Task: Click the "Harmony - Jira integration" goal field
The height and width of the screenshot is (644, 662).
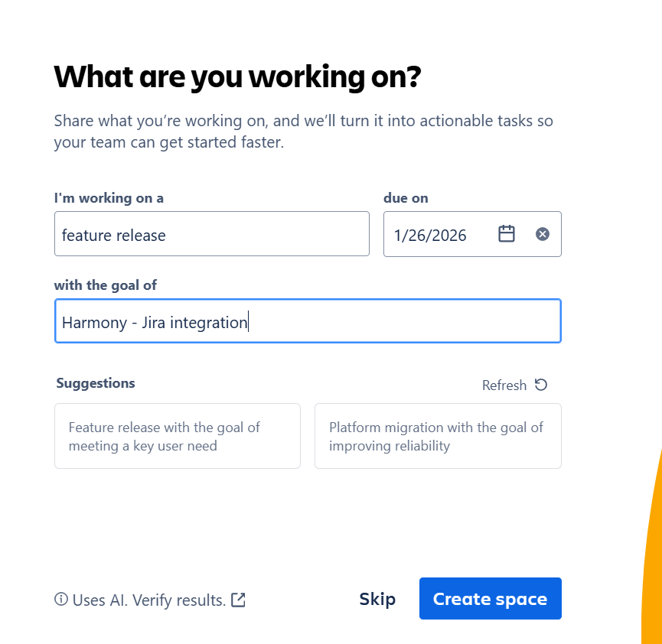Action: point(308,321)
